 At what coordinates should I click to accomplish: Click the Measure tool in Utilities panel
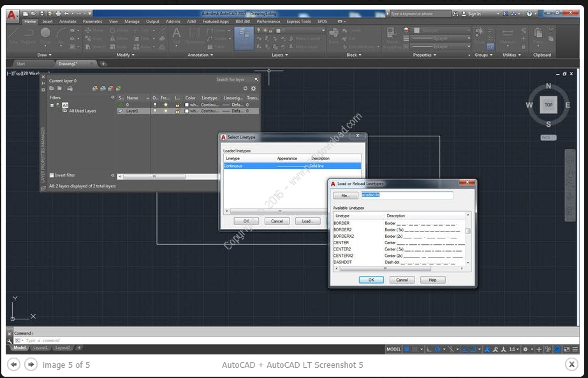[x=508, y=34]
